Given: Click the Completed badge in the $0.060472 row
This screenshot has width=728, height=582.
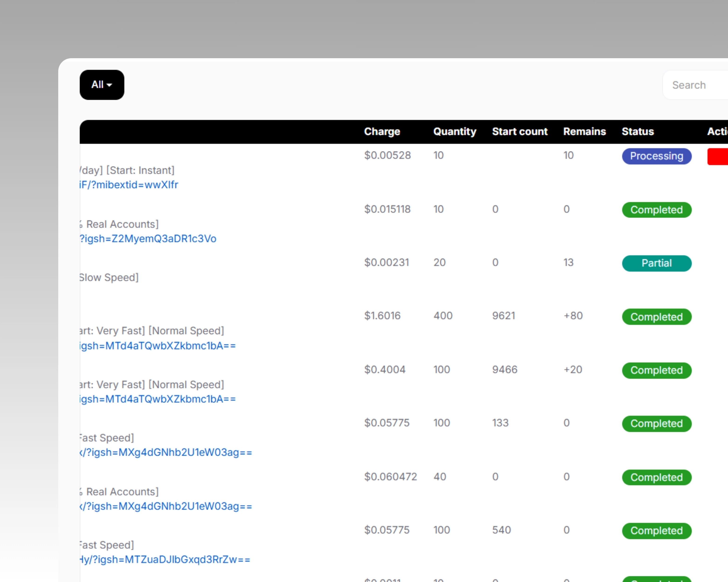Looking at the screenshot, I should point(656,477).
